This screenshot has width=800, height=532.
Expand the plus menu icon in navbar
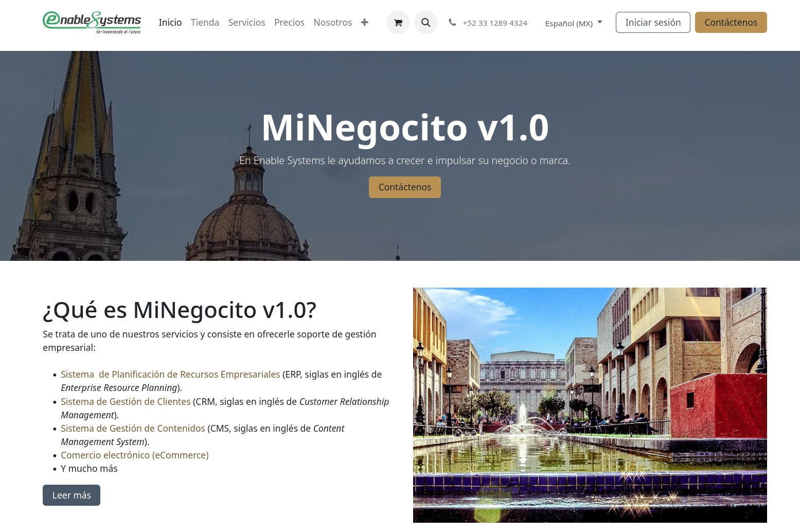pos(364,23)
